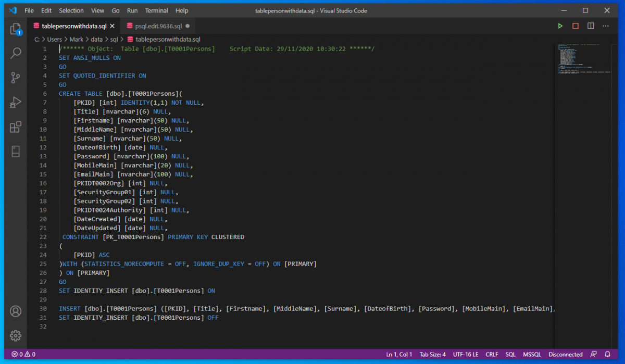Select encoding UTF-16 LE in status bar
The height and width of the screenshot is (364, 625).
[x=465, y=355]
